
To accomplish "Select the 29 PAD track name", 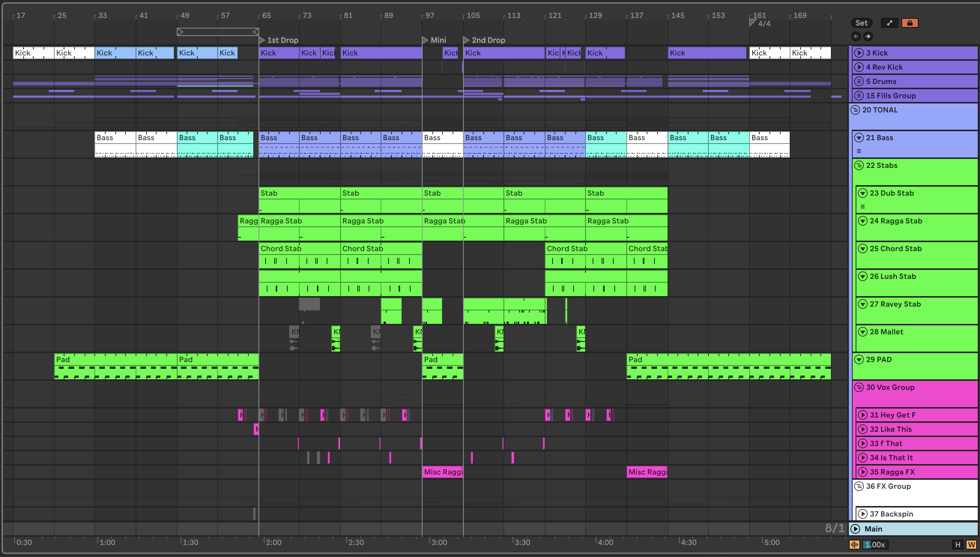I will 879,359.
